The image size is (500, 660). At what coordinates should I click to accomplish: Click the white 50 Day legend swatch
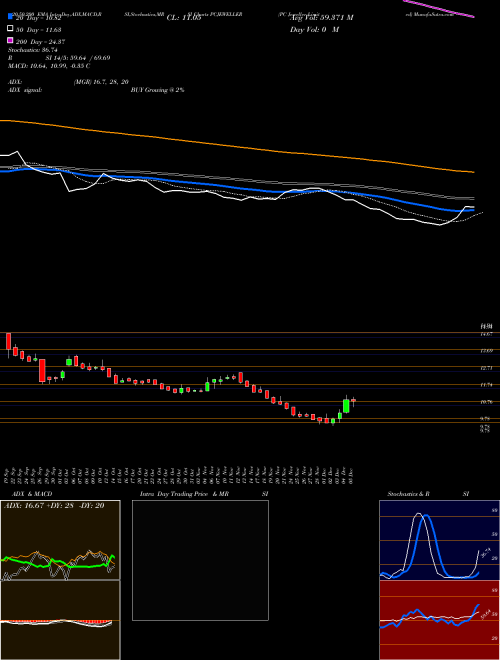click(10, 29)
